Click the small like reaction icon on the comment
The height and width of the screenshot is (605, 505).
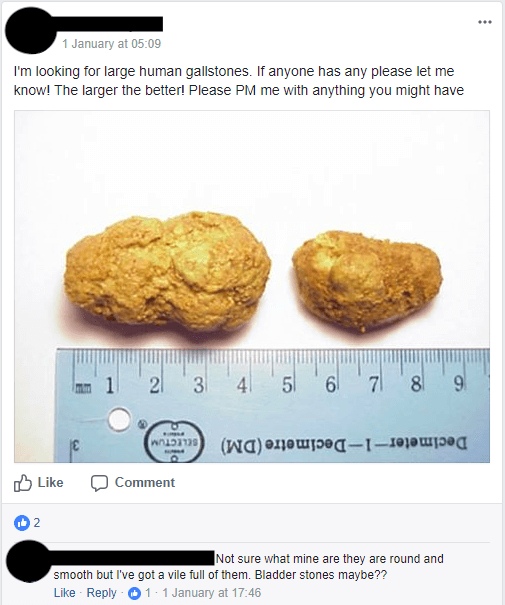134,593
